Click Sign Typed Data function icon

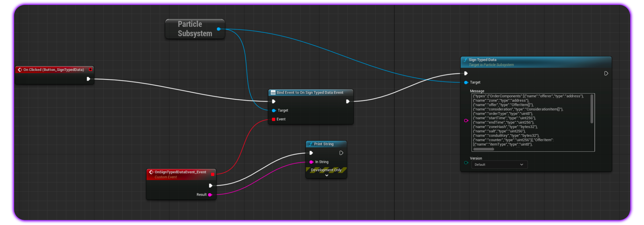point(465,60)
